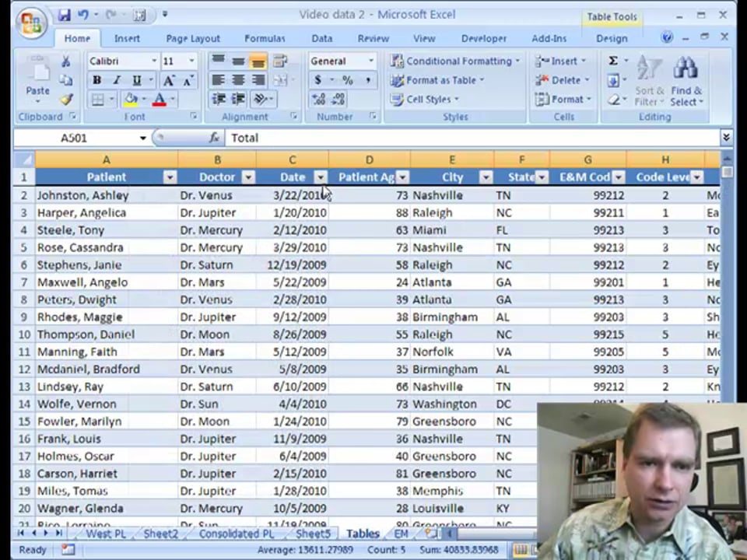The image size is (747, 560).
Task: Open Cell Styles gallery
Action: (x=424, y=99)
